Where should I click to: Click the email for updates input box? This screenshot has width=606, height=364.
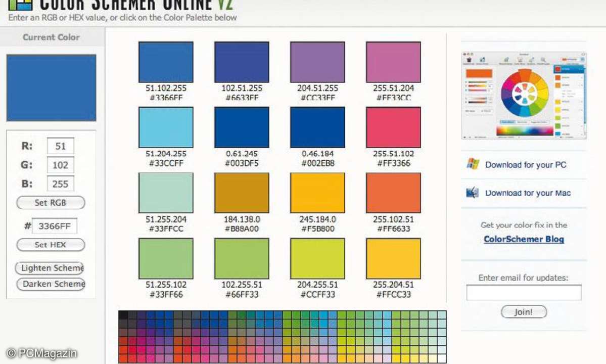click(x=524, y=293)
